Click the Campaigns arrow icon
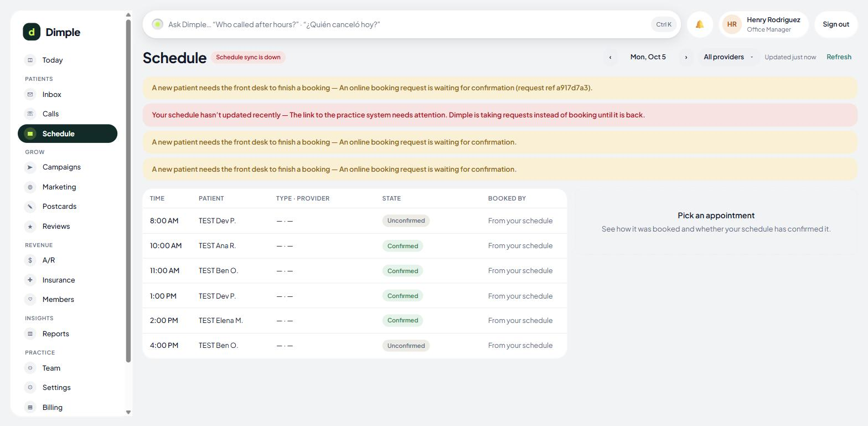868x426 pixels. 30,167
